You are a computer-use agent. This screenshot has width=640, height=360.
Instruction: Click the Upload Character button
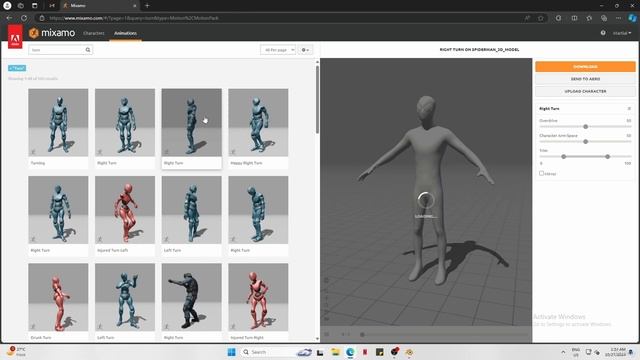click(x=585, y=91)
